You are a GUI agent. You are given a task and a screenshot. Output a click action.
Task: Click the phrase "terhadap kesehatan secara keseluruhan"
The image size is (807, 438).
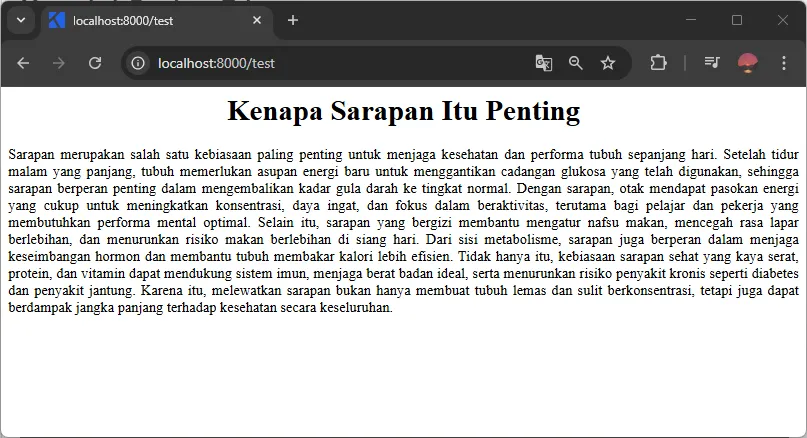click(x=280, y=307)
